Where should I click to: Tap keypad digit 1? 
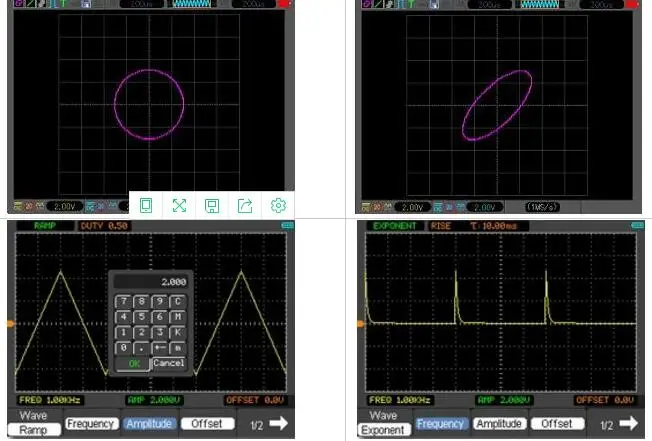[x=123, y=332]
